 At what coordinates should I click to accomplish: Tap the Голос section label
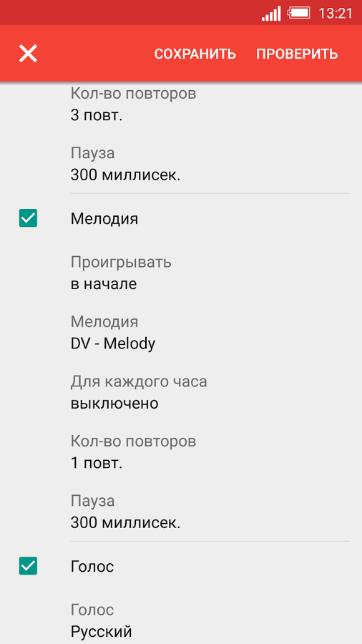click(x=92, y=567)
